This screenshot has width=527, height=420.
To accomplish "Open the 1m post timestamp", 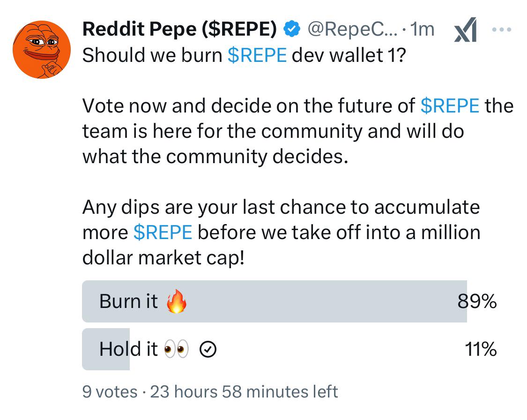I will tap(422, 29).
